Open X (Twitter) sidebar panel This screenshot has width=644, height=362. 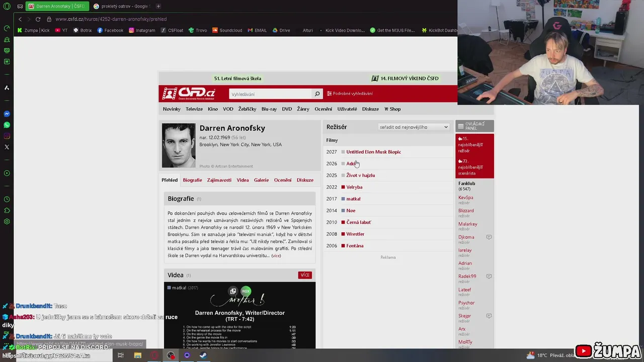[7, 147]
